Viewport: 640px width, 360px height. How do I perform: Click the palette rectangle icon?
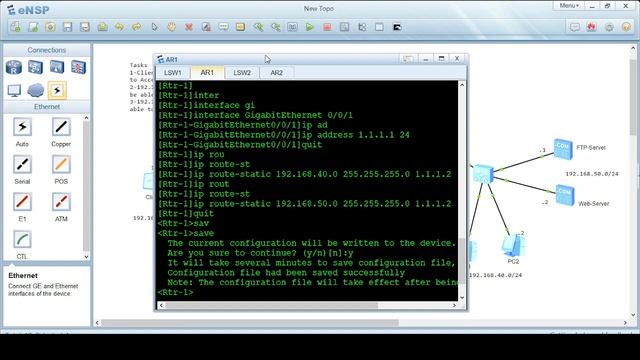click(240, 27)
